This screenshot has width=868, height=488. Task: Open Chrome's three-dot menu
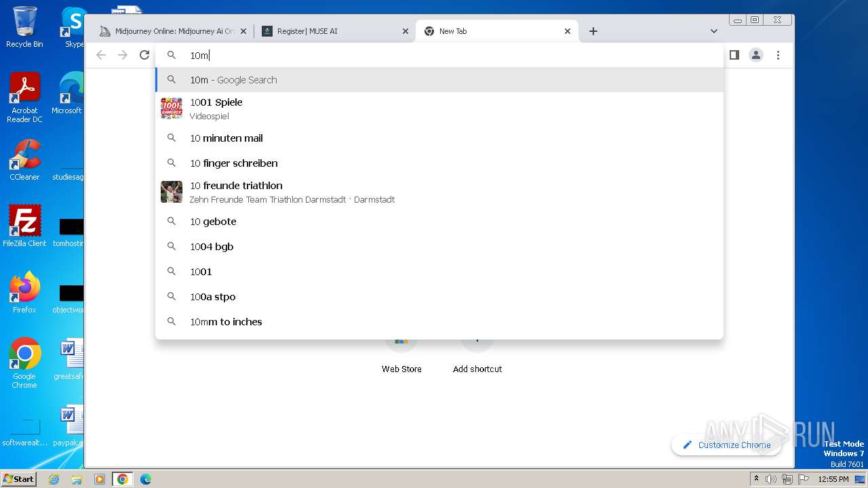778,55
